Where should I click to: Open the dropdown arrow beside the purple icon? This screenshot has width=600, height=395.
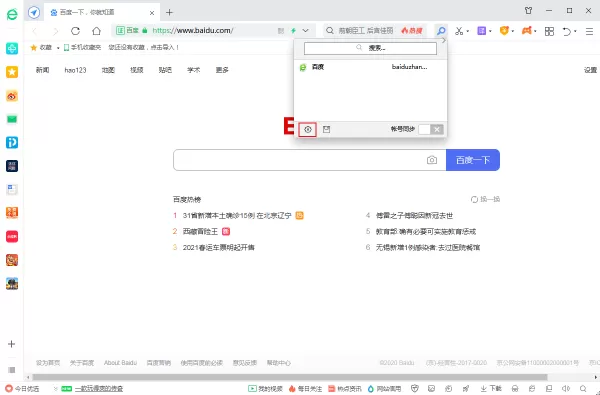coord(490,31)
